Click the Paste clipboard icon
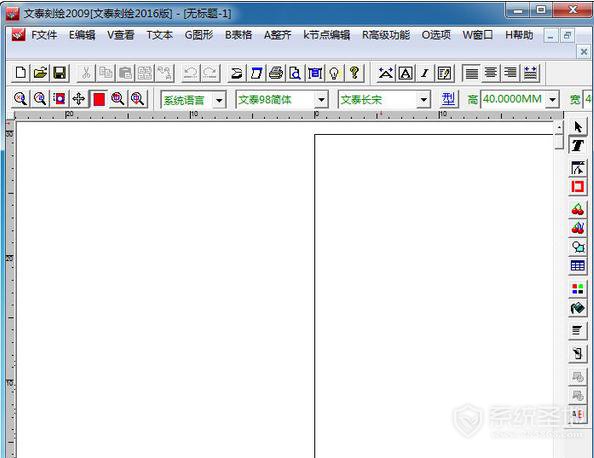Screen dimensions: 594x458 [x=125, y=73]
